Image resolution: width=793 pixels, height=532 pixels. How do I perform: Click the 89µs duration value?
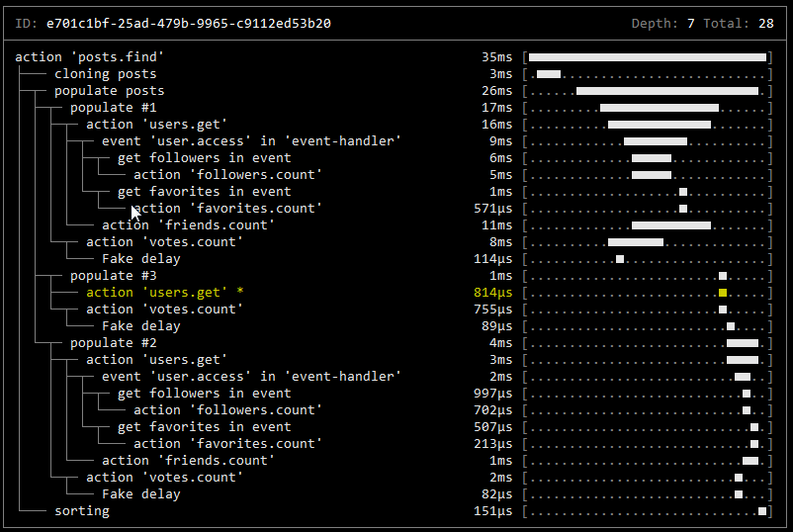497,326
